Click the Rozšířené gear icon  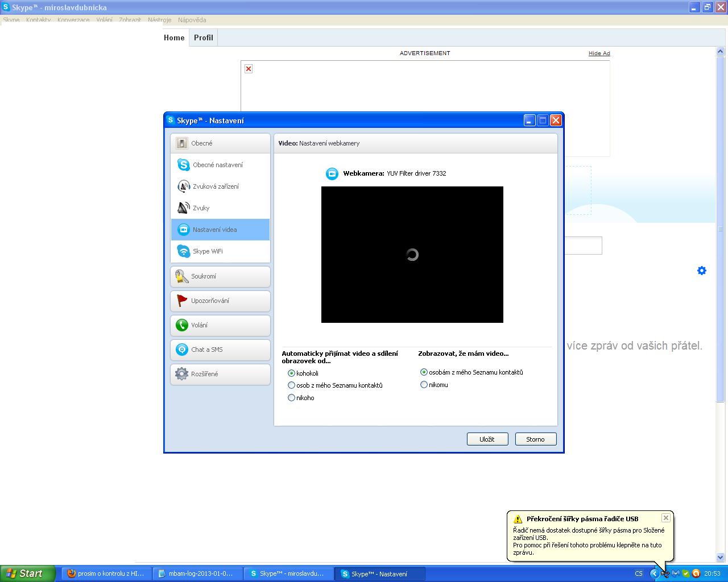tap(181, 374)
